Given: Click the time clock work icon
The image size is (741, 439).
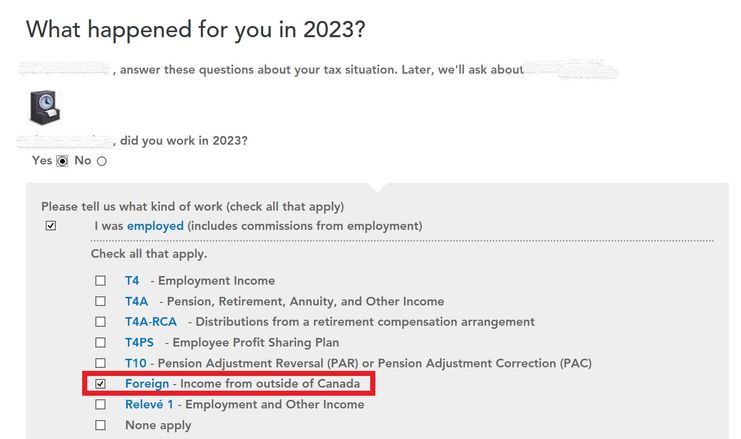Looking at the screenshot, I should pyautogui.click(x=45, y=107).
